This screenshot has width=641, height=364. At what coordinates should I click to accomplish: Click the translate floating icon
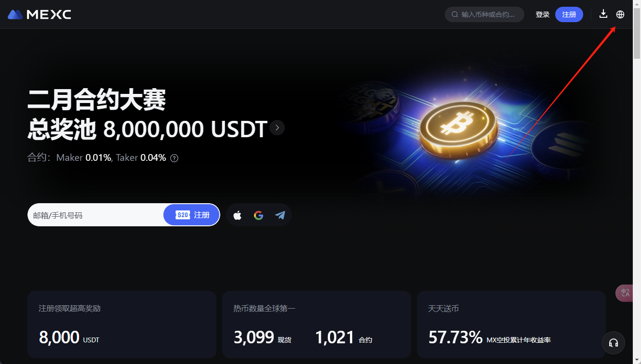(x=625, y=293)
